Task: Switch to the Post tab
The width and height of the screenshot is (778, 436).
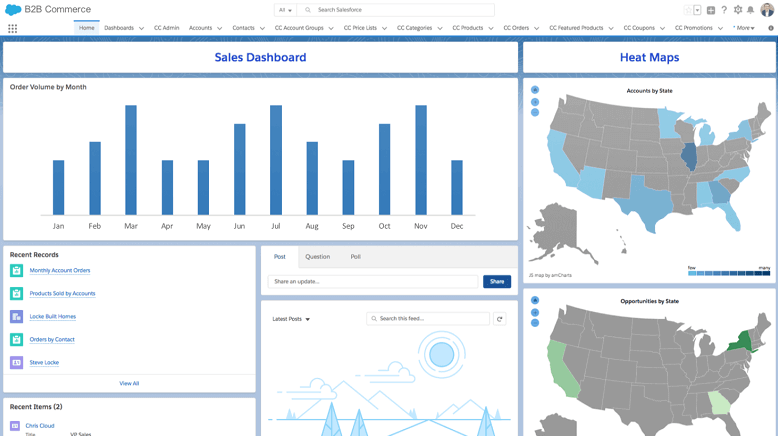Action: [x=280, y=257]
